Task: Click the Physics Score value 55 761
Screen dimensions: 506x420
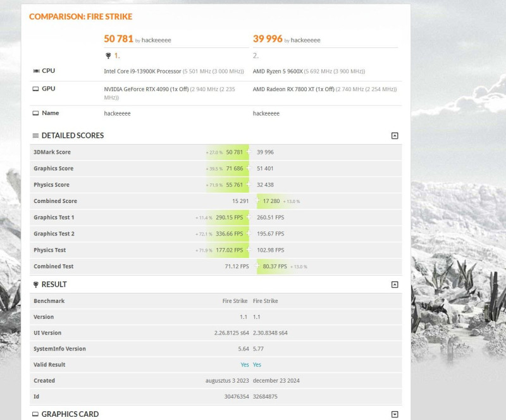Action: click(x=234, y=185)
